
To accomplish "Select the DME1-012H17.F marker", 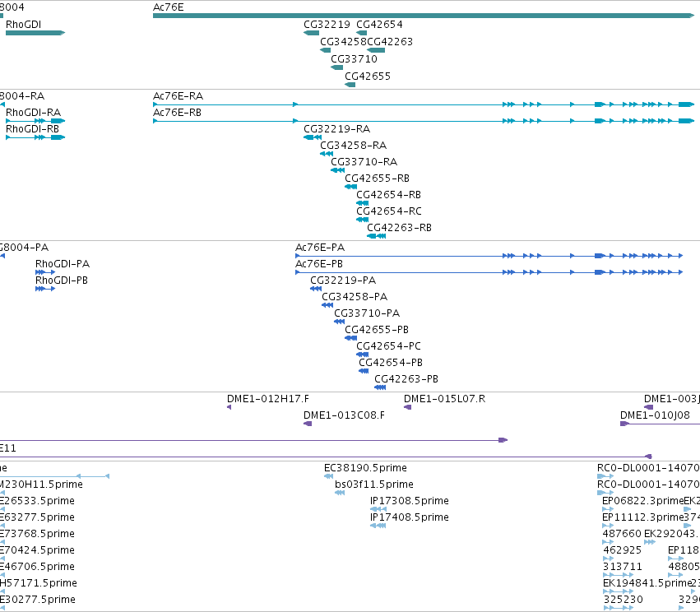I will (229, 407).
